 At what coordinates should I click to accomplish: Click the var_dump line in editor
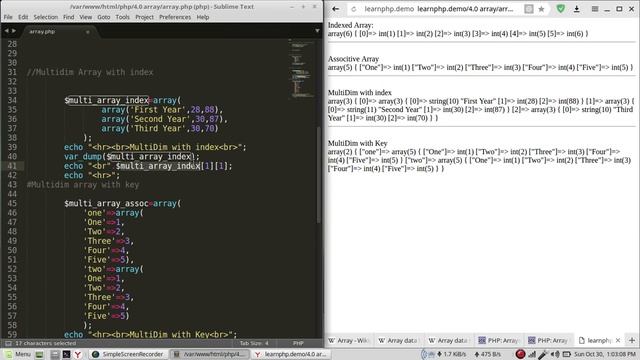(132, 157)
